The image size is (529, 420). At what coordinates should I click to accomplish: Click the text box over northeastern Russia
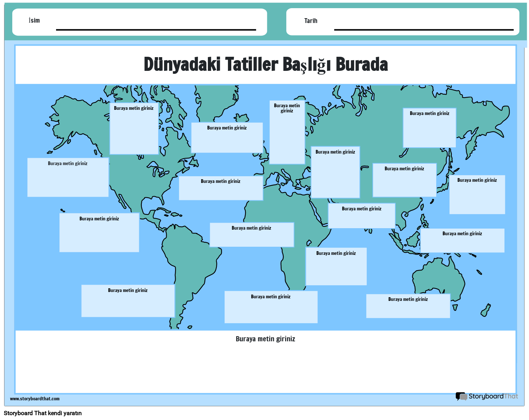click(x=430, y=128)
